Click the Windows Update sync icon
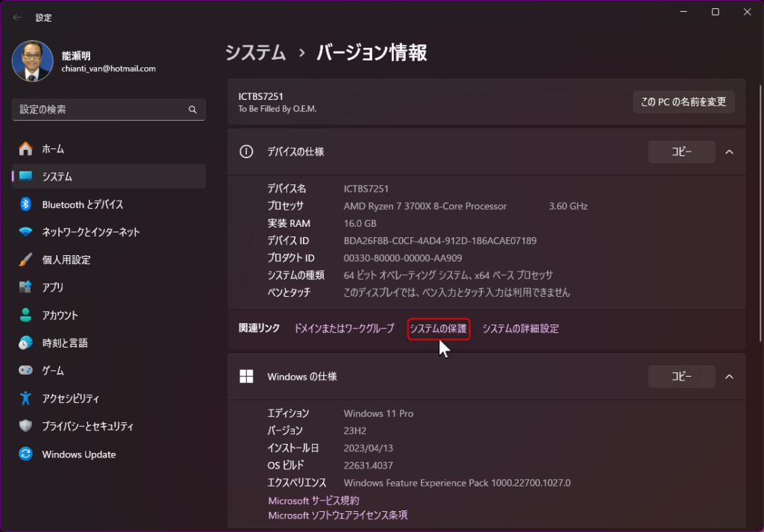Viewport: 764px width, 532px height. (25, 454)
